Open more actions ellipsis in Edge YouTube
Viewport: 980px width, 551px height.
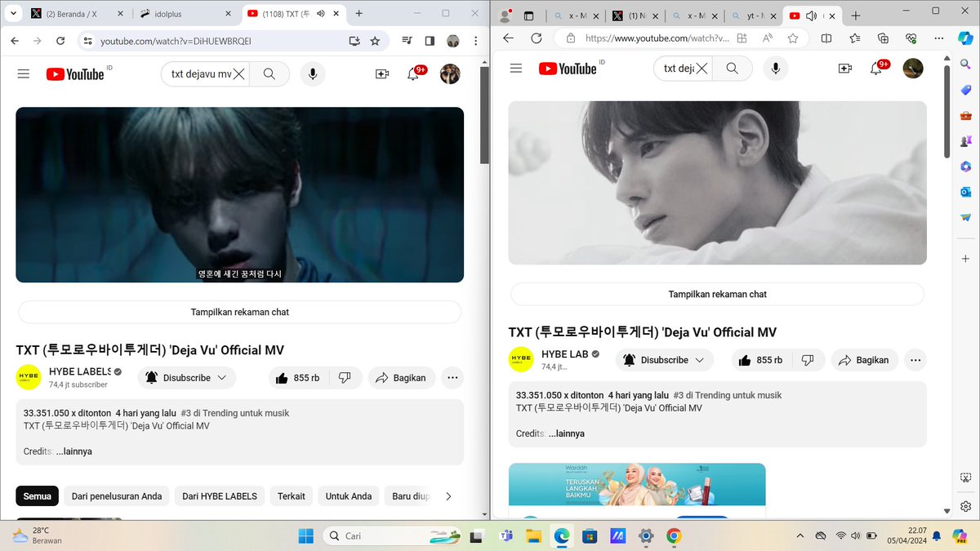(x=915, y=360)
